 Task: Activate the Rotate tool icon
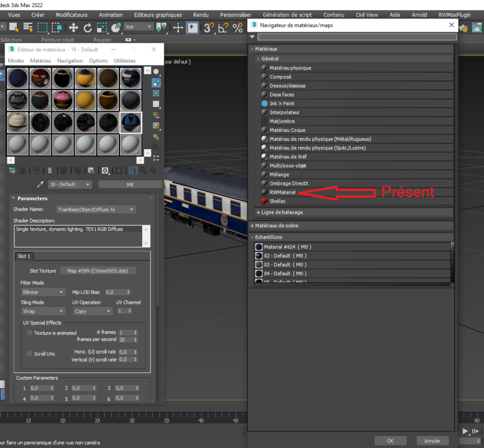tap(88, 28)
